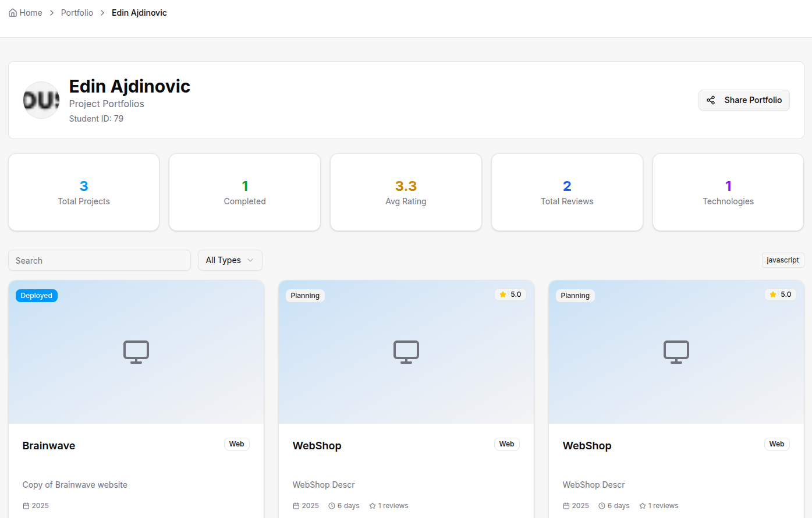Expand the filter type options
The height and width of the screenshot is (518, 812).
coord(230,260)
